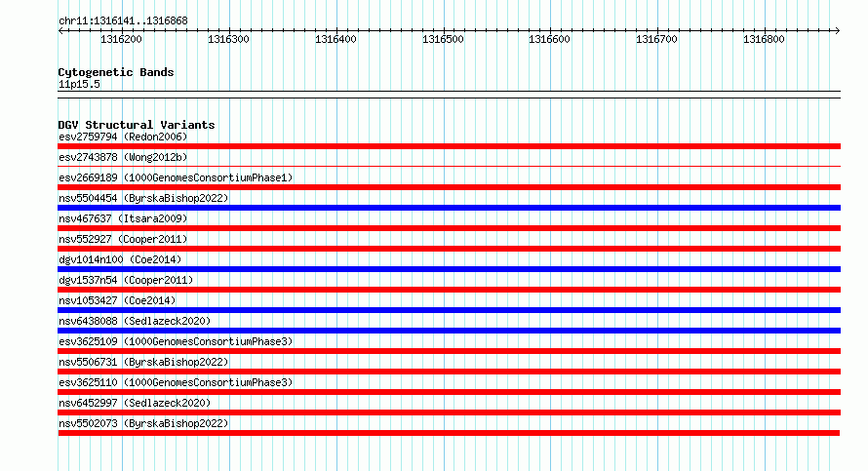Click the DGV Structural Variants track title
This screenshot has width=868, height=471.
(137, 125)
